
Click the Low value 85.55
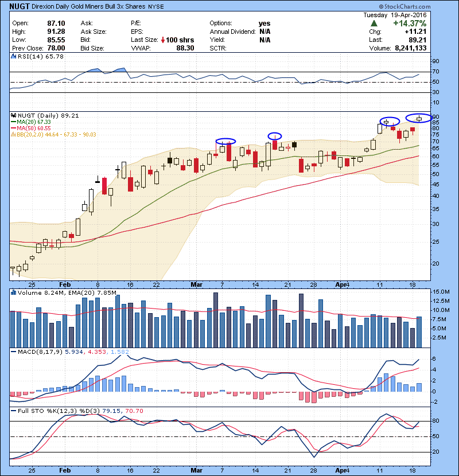point(56,40)
